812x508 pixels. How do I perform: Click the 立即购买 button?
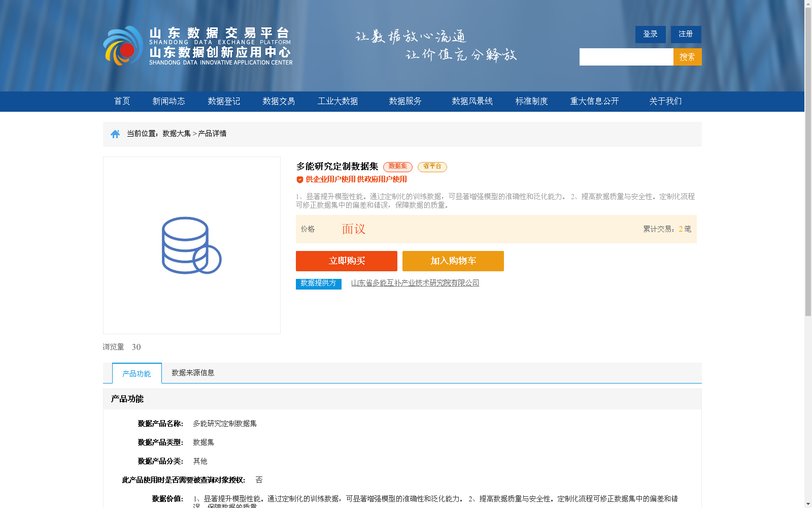[347, 261]
